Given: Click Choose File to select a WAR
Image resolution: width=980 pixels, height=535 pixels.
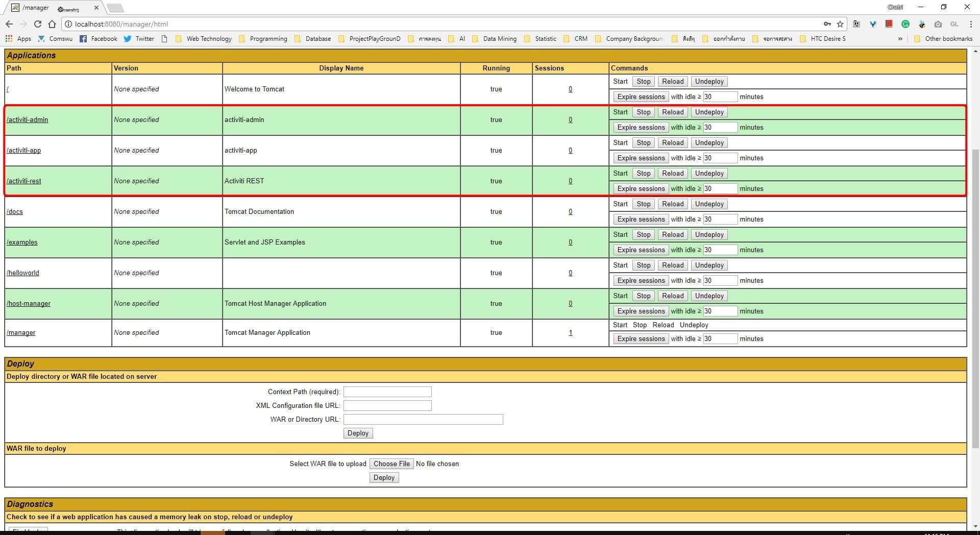Looking at the screenshot, I should pos(391,464).
